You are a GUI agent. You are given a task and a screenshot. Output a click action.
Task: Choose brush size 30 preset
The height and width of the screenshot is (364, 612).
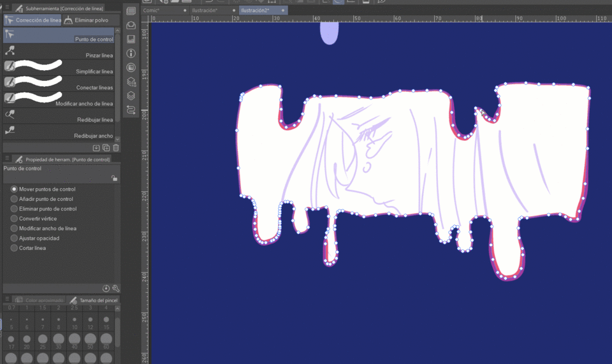(59, 342)
